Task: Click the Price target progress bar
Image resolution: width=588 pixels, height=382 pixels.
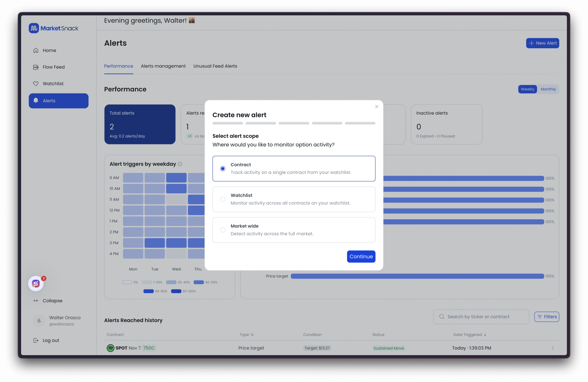Action: (x=417, y=276)
